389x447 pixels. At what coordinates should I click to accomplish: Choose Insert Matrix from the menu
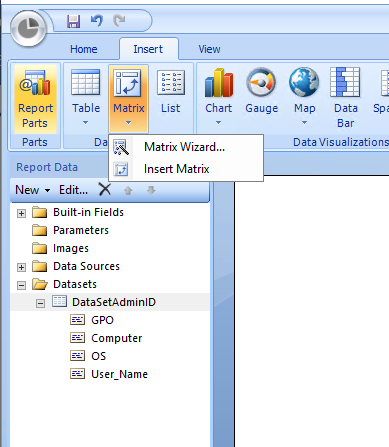[186, 169]
